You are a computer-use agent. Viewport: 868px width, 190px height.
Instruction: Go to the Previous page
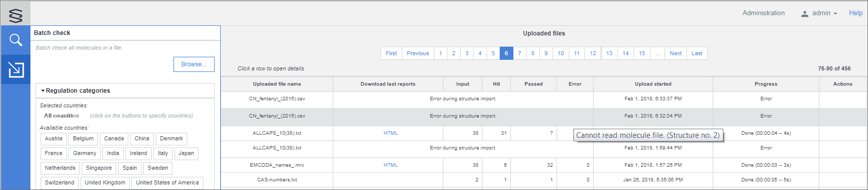point(418,53)
